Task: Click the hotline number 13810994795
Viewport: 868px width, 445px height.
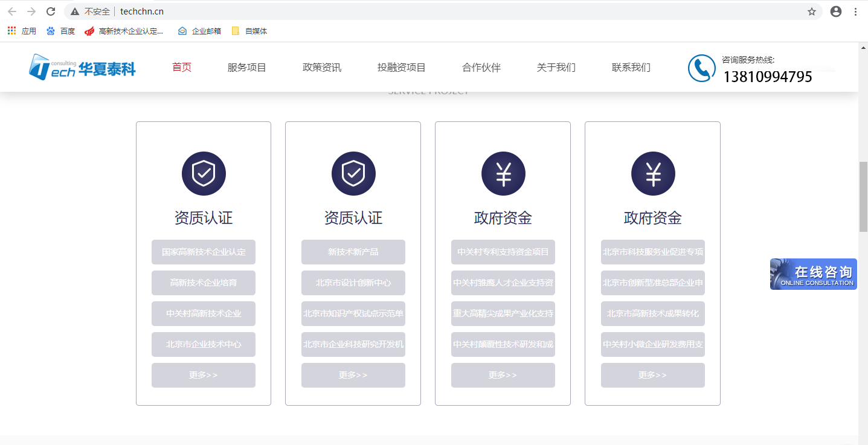Action: tap(768, 77)
